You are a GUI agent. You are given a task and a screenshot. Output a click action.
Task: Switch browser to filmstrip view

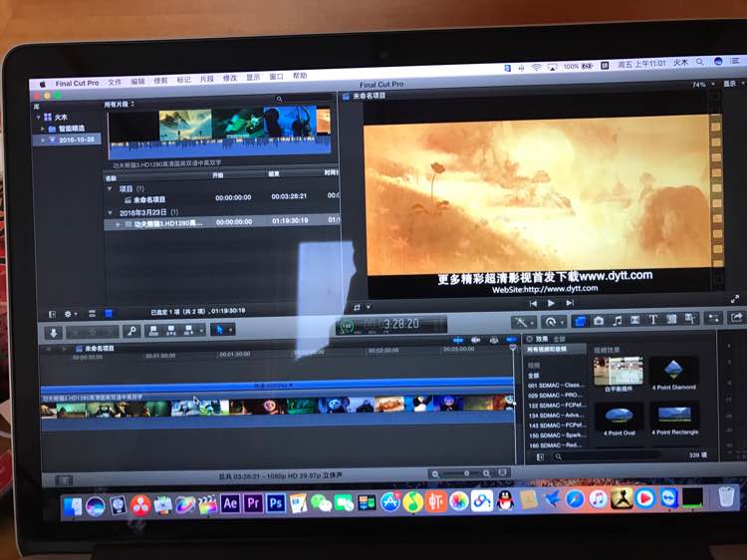110,313
